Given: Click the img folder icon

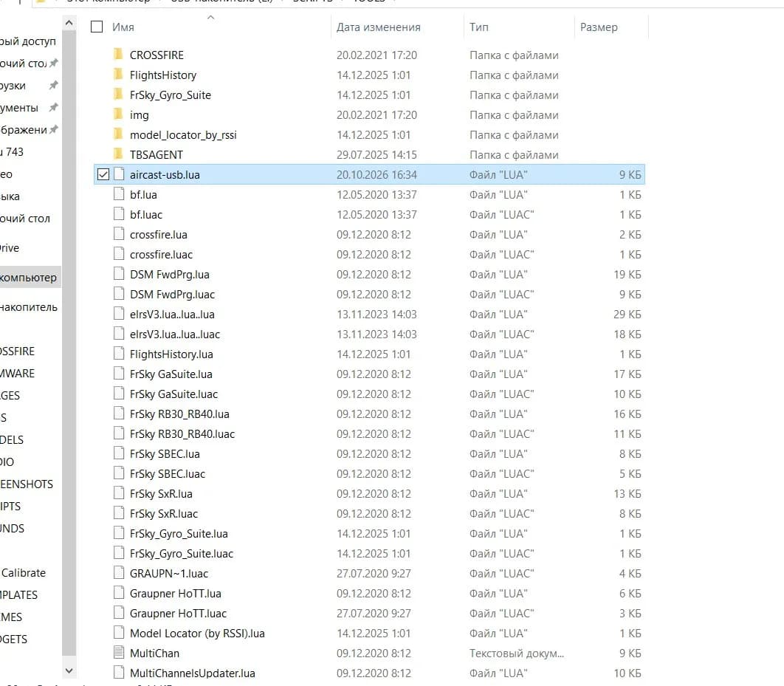Looking at the screenshot, I should coord(119,114).
